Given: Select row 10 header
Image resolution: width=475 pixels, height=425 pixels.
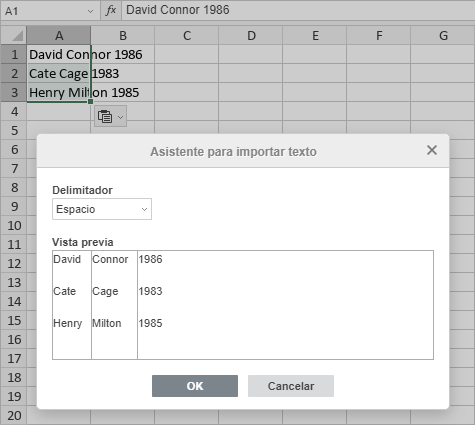Looking at the screenshot, I should coord(14,226).
